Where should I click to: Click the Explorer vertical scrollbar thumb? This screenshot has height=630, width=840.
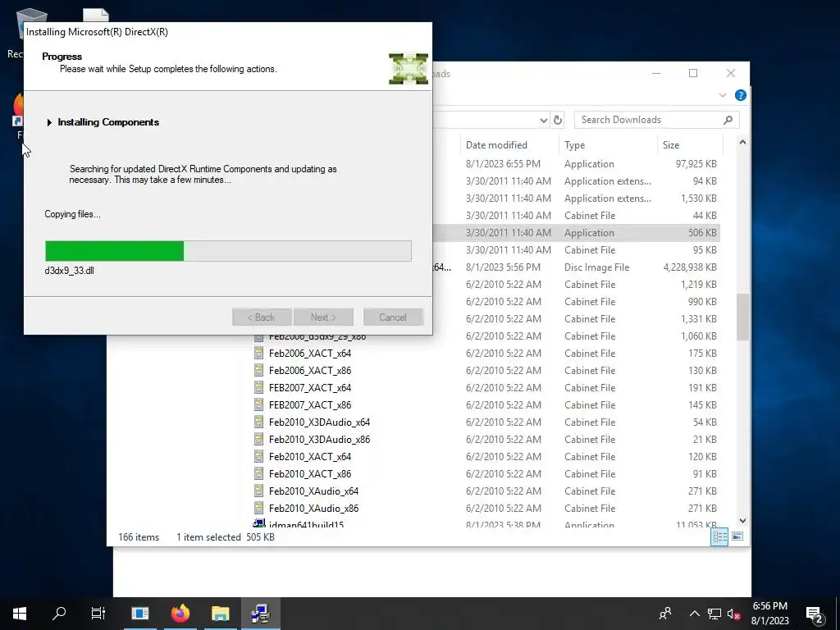tap(742, 317)
